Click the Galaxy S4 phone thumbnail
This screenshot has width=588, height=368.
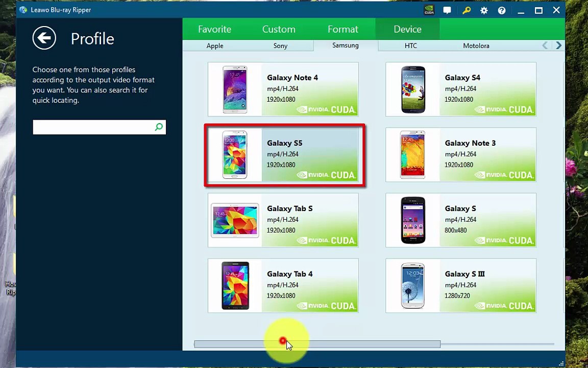[412, 89]
